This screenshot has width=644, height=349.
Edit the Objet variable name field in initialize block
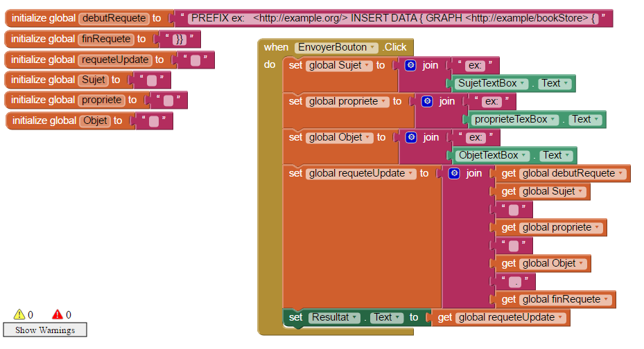pyautogui.click(x=95, y=120)
